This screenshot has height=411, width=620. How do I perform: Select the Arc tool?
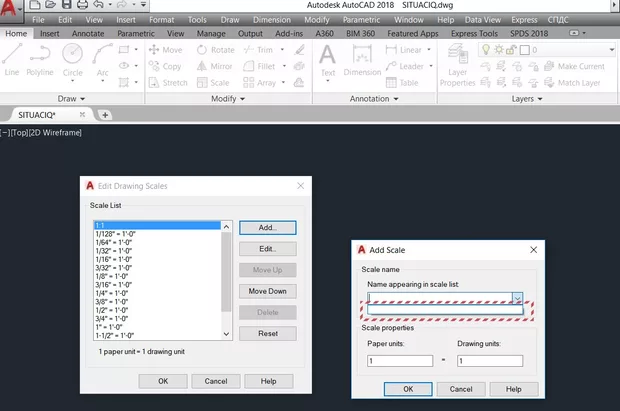(102, 59)
